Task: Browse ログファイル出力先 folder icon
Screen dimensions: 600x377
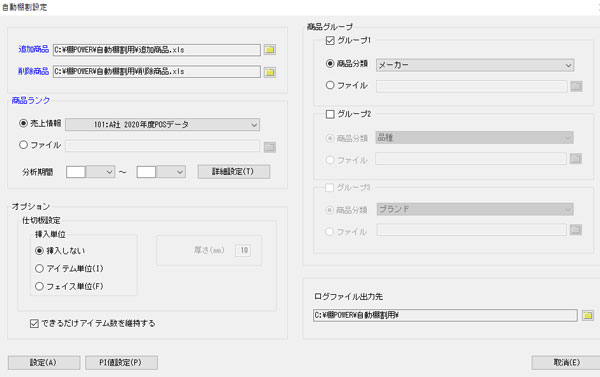Action: [588, 315]
